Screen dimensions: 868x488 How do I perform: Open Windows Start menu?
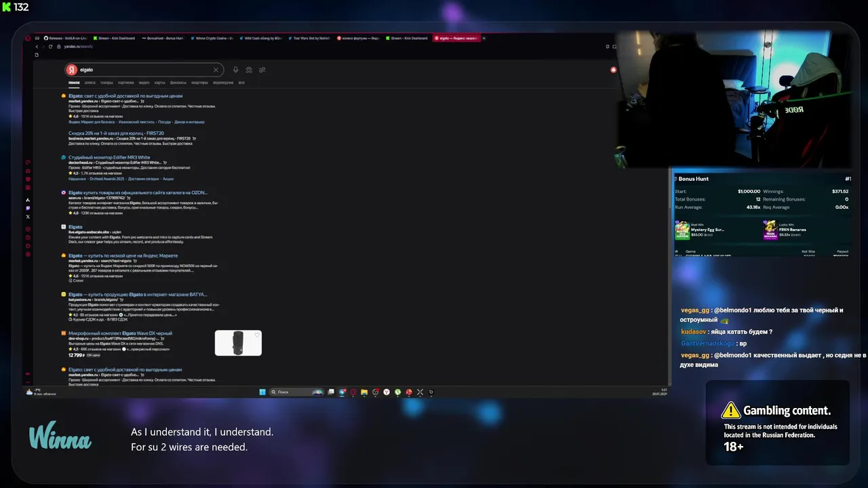[x=262, y=392]
